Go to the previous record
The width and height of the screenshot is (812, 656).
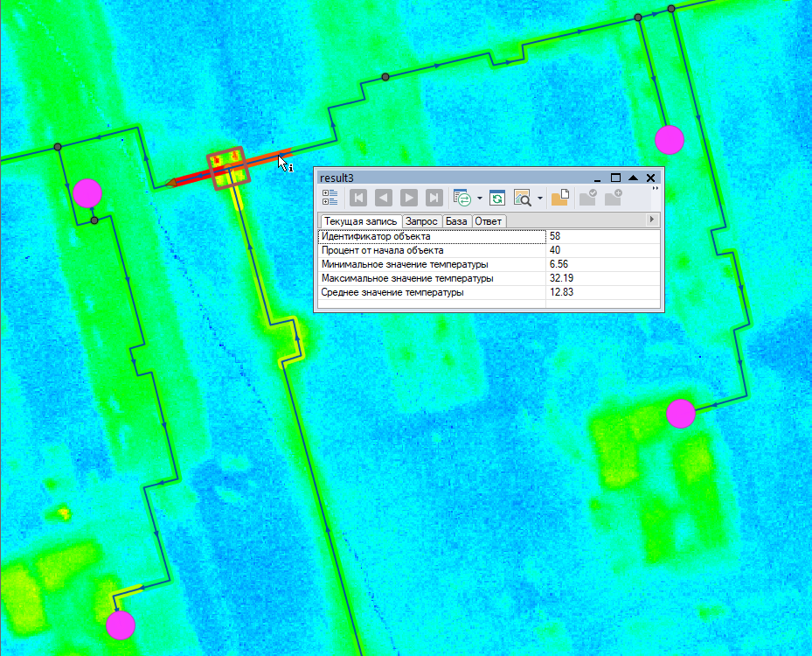(383, 198)
